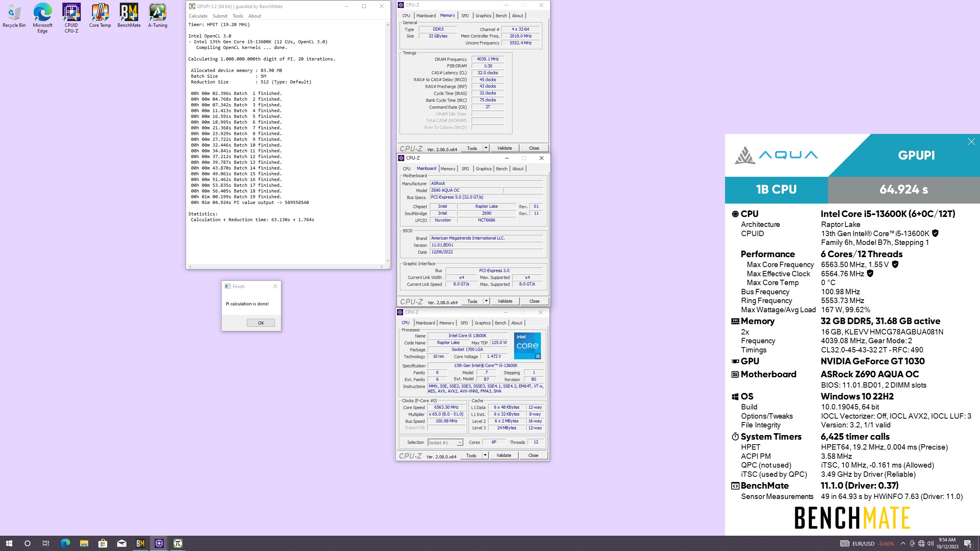Open Socket #1 selection dropdown
The width and height of the screenshot is (980, 551).
coord(445,442)
